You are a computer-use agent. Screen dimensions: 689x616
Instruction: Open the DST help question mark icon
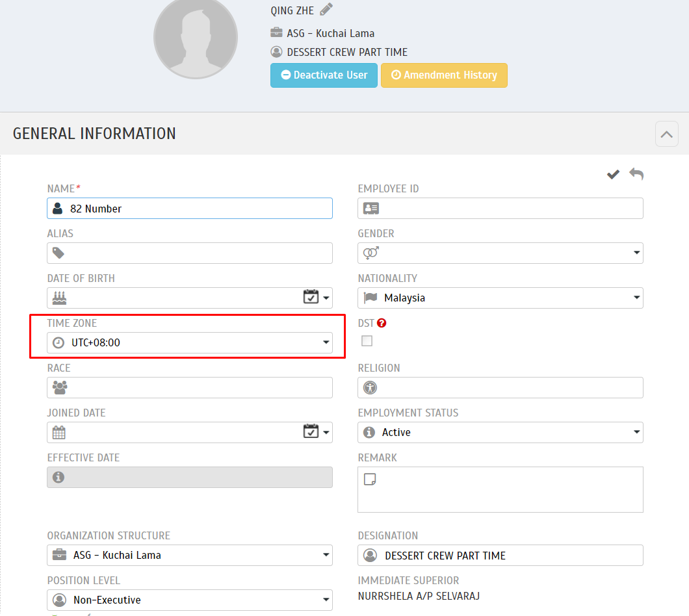(382, 322)
